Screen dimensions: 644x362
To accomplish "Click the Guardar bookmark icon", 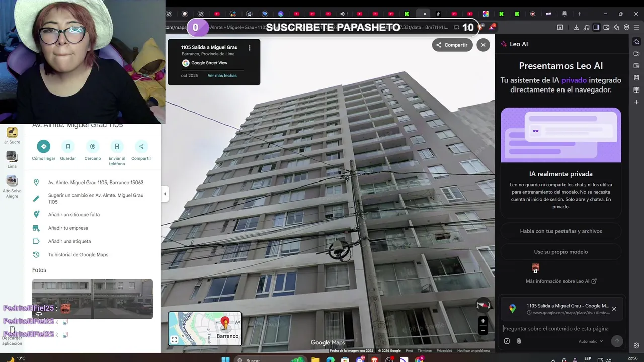I will 68,146.
